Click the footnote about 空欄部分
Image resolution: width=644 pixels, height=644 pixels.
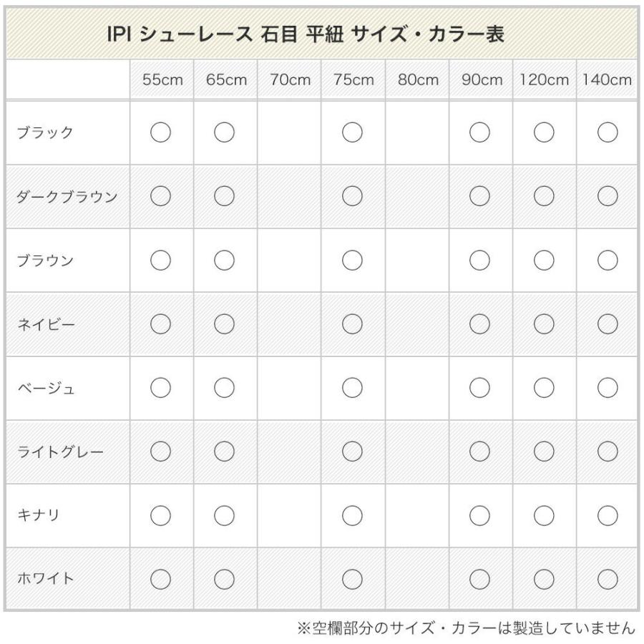466,628
